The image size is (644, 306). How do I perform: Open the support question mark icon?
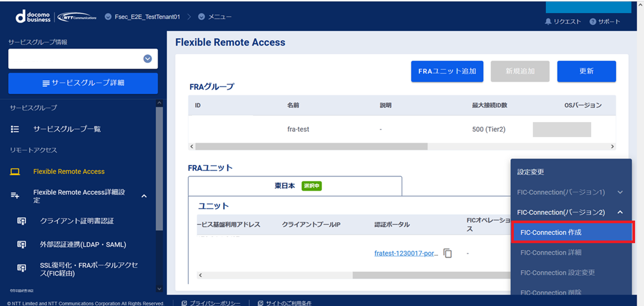tap(592, 22)
